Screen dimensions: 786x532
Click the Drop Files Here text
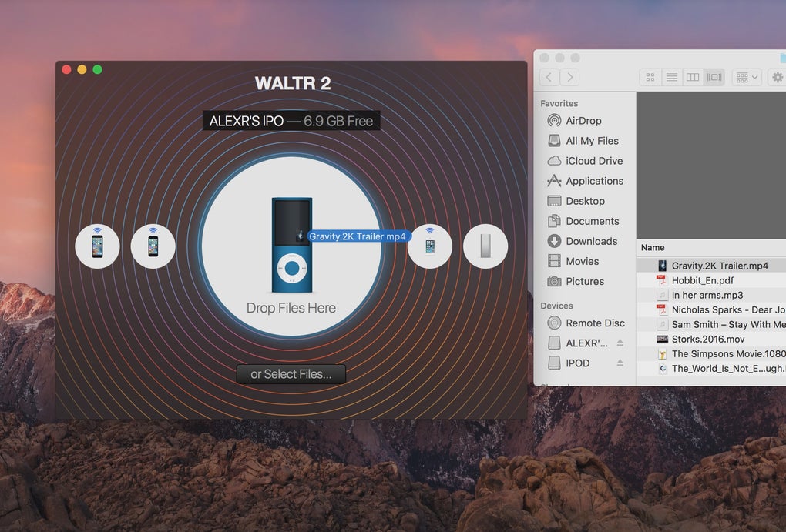click(x=291, y=308)
